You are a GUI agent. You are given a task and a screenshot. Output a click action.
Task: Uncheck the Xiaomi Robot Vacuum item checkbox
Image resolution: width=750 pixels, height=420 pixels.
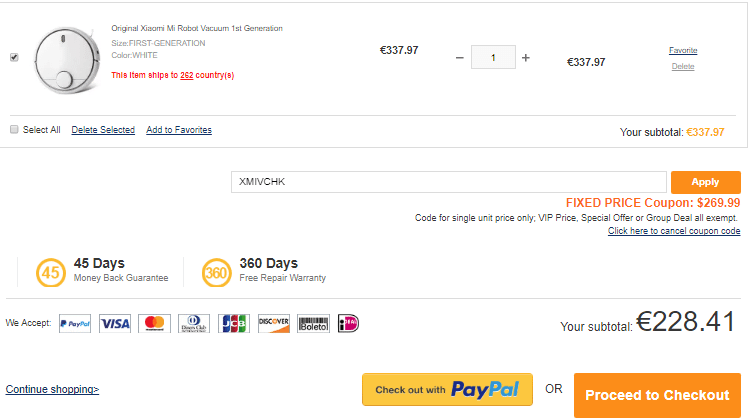click(x=14, y=57)
